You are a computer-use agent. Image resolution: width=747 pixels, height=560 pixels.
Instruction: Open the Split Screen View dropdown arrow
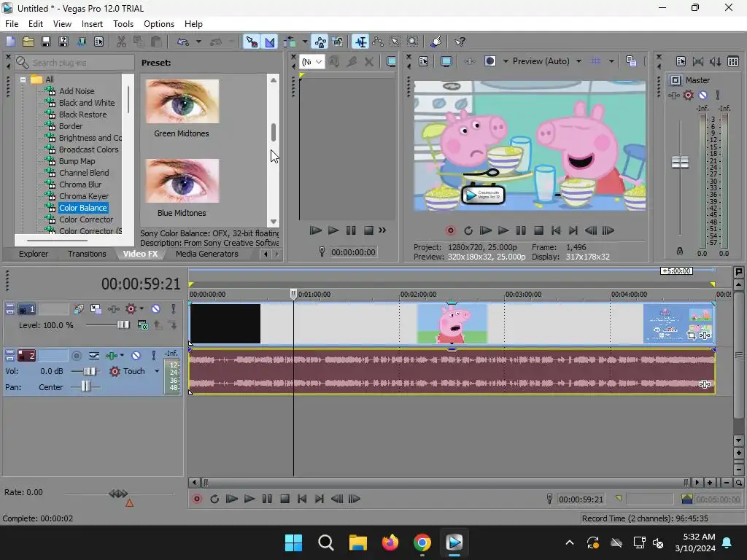506,61
